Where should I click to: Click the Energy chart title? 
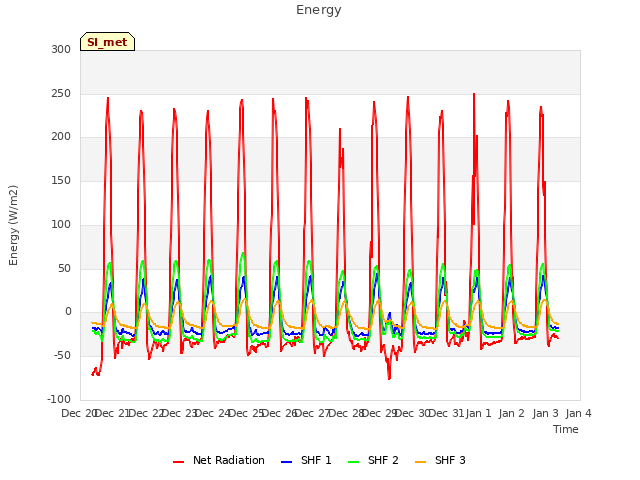click(x=319, y=10)
